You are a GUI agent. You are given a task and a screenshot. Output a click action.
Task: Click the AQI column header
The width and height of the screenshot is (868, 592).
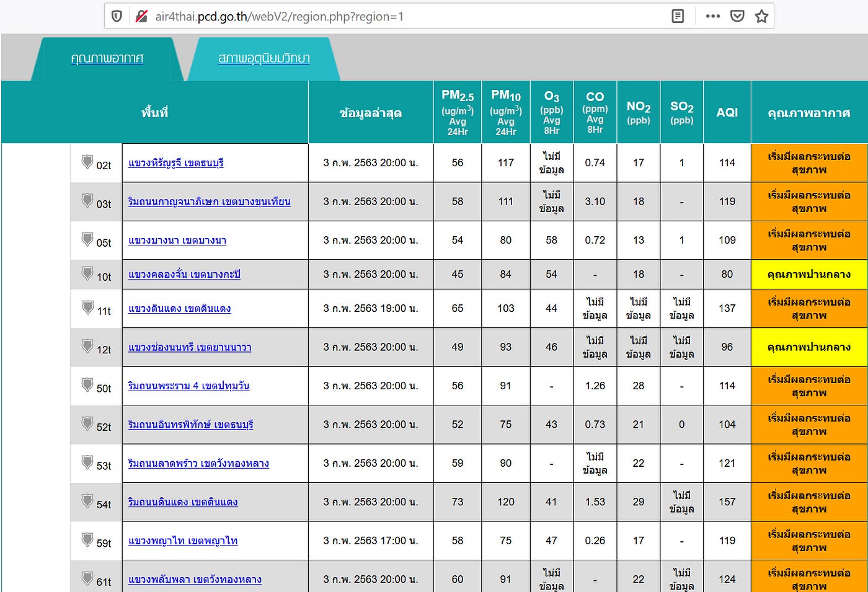click(727, 112)
